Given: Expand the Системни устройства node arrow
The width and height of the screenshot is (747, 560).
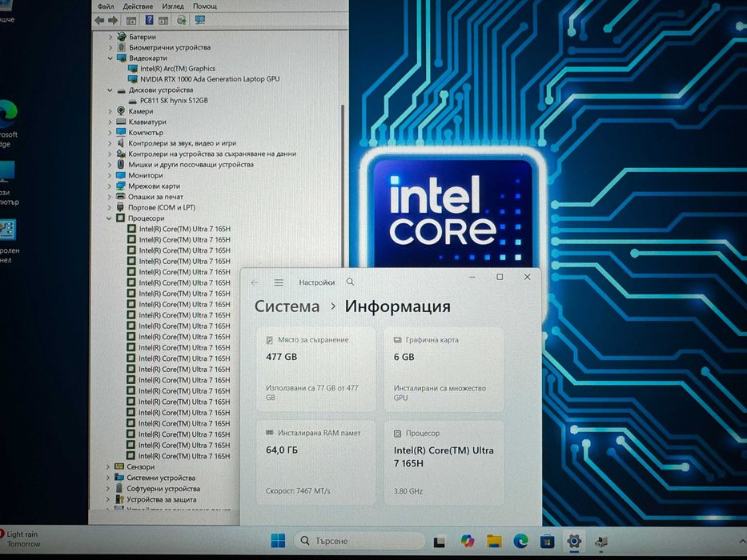Looking at the screenshot, I should coord(107,478).
